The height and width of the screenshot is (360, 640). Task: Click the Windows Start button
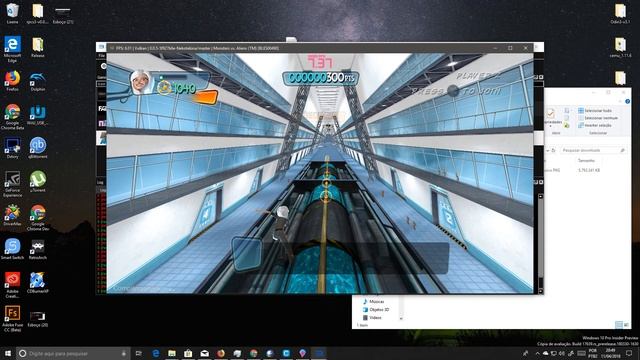pos(8,353)
